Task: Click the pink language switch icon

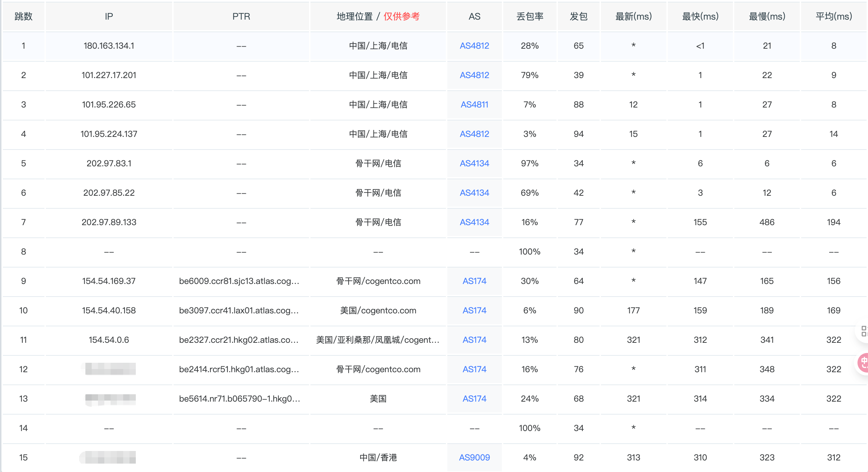Action: (864, 363)
